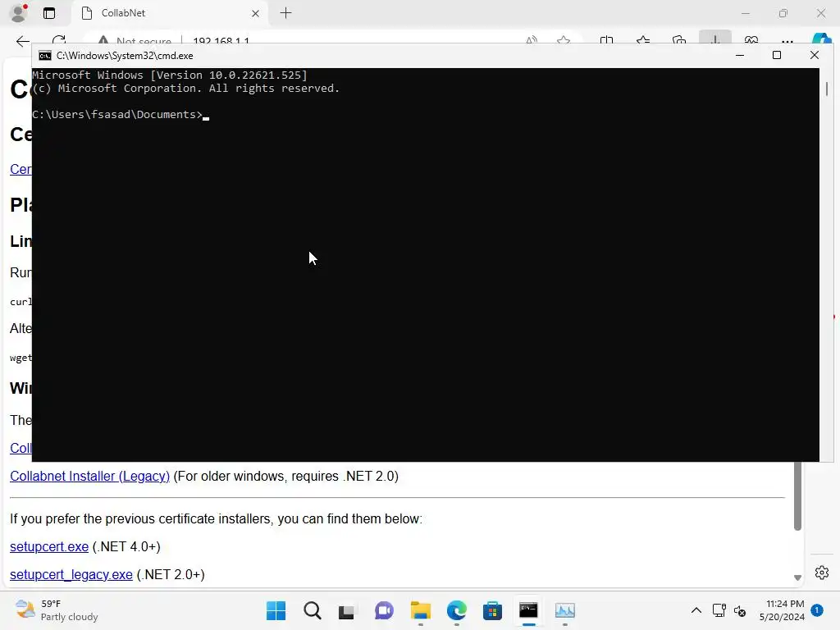This screenshot has width=840, height=630.
Task: Close the cmd.exe window
Action: click(x=815, y=55)
